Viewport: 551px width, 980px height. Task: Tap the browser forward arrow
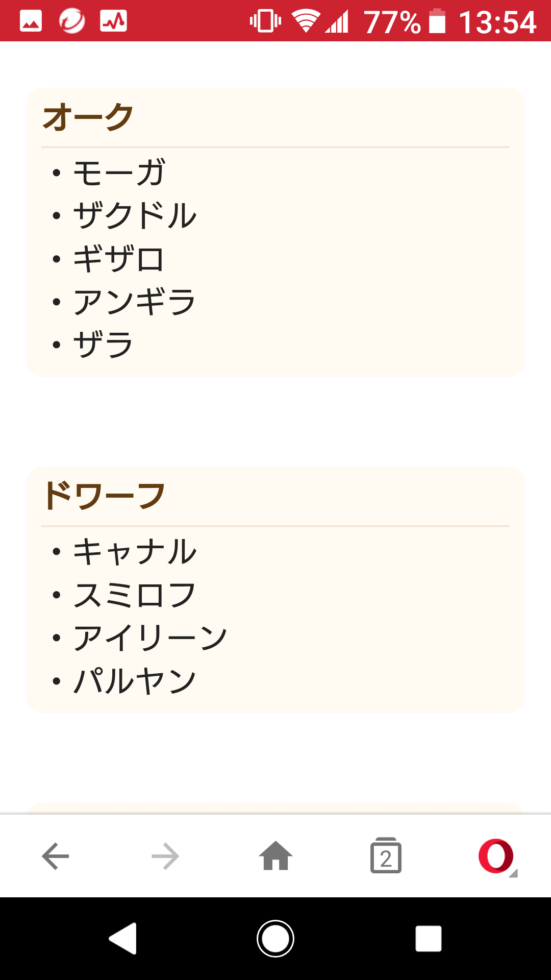click(x=165, y=856)
